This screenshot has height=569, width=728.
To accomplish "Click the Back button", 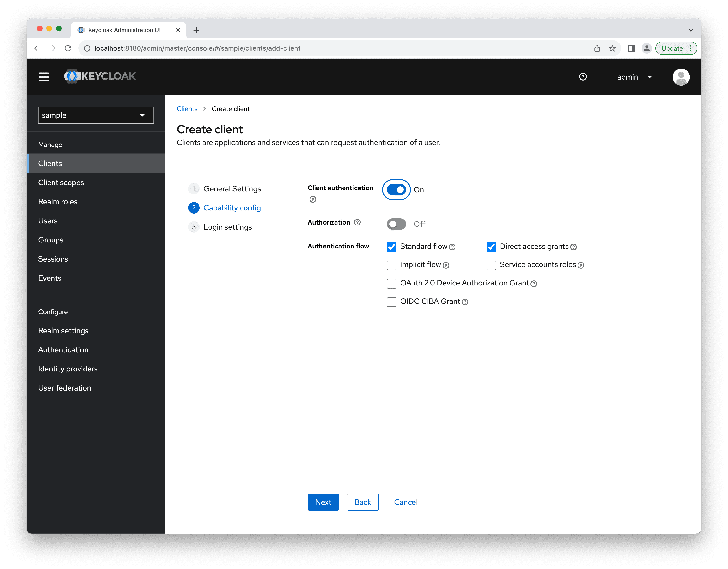I will (x=363, y=502).
